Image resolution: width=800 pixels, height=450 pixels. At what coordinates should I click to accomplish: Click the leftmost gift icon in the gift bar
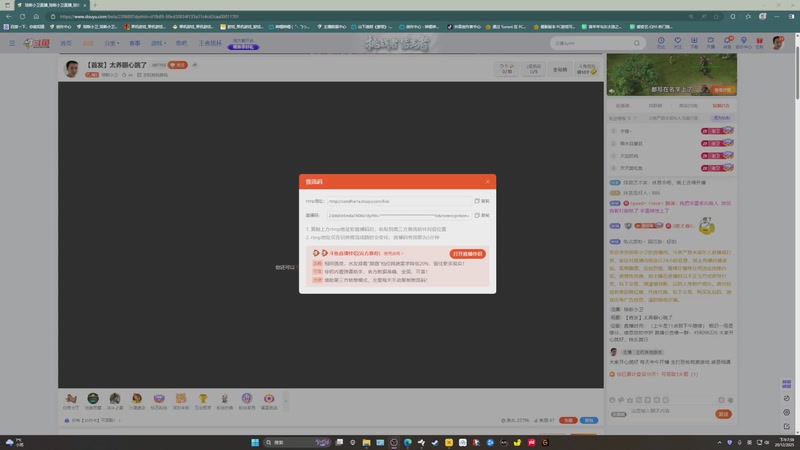(71, 398)
